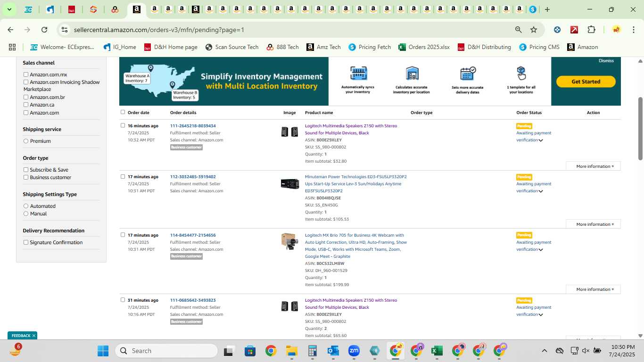Open a new browser tab
Image resolution: width=644 pixels, height=362 pixels.
[547, 9]
